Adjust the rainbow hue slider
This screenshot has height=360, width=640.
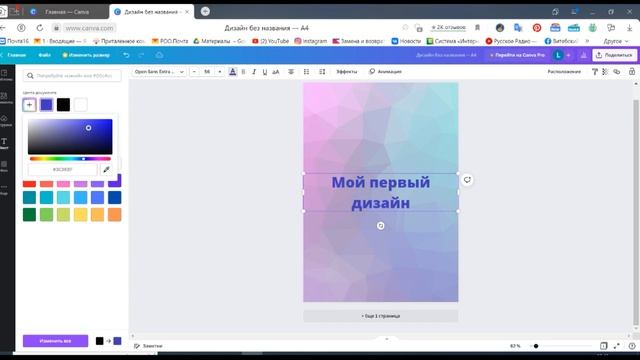pos(70,159)
